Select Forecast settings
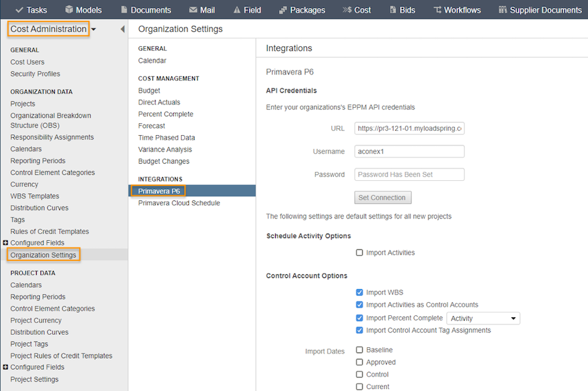 (152, 126)
